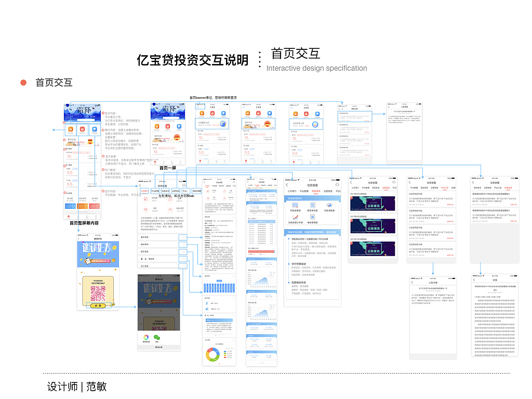532x399 pixels.
Task: Click the red segment of the employee donut chart
Action: (x=210, y=350)
